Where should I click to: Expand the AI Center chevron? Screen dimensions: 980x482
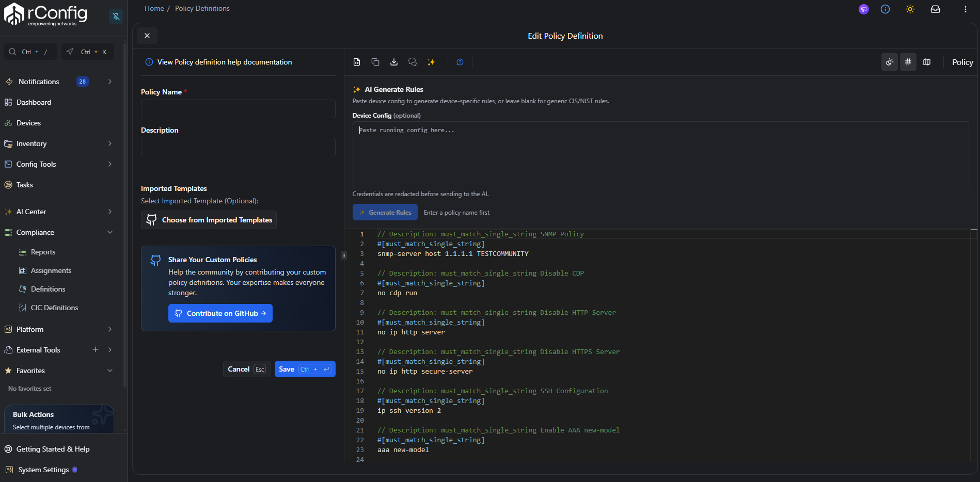110,212
